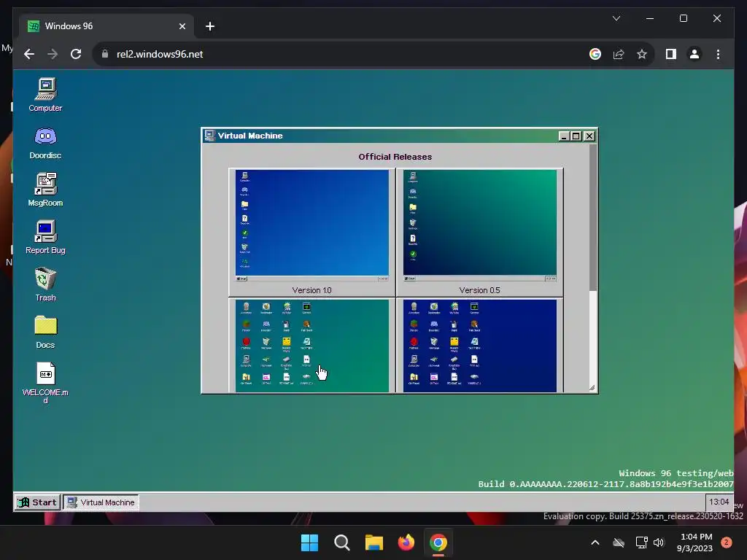Click the Windows 96 Start button
The height and width of the screenshot is (560, 747).
(x=37, y=502)
